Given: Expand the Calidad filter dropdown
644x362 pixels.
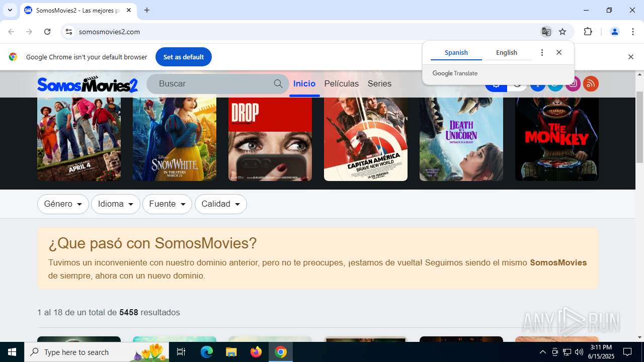Looking at the screenshot, I should 221,204.
